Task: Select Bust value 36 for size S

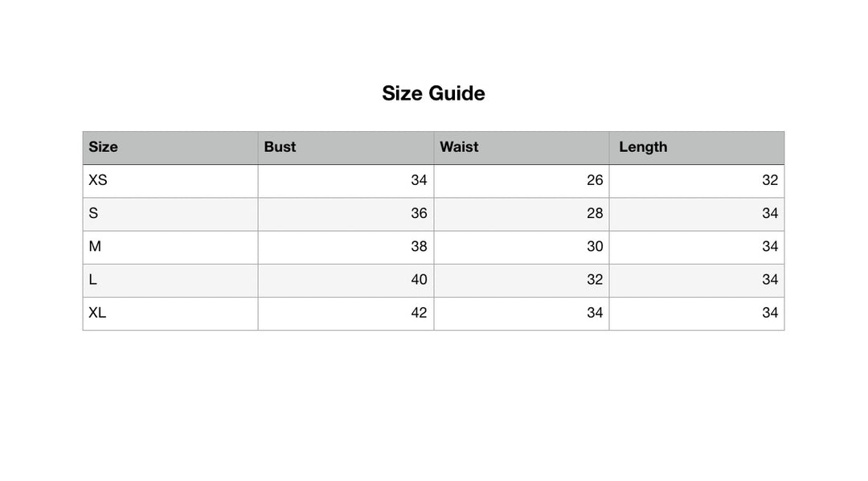Action: click(419, 213)
